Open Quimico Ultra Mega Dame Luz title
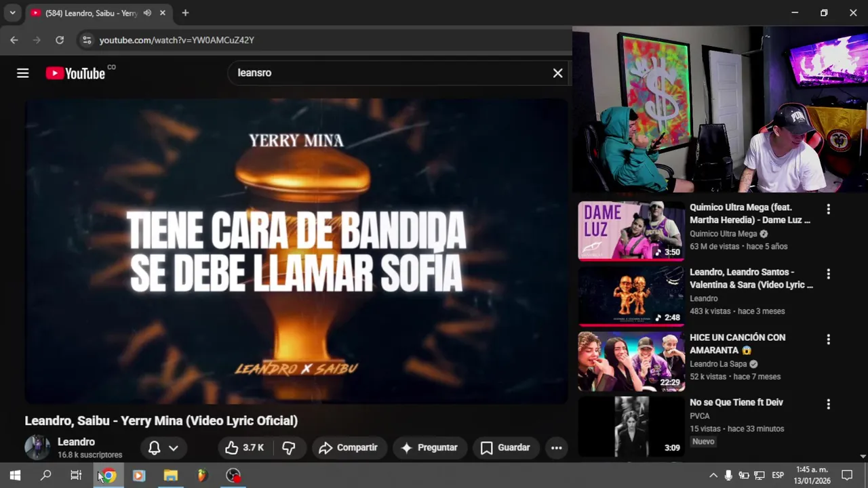The width and height of the screenshot is (868, 488). point(750,213)
